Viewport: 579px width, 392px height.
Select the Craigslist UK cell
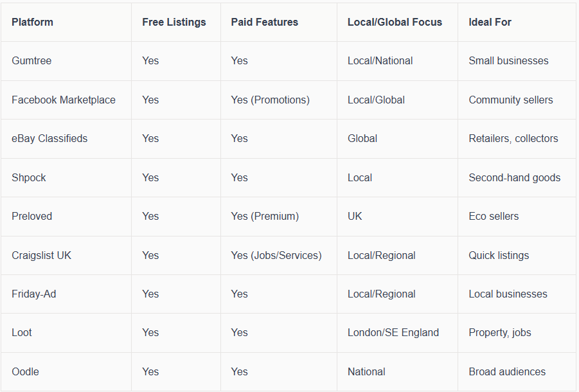click(42, 255)
